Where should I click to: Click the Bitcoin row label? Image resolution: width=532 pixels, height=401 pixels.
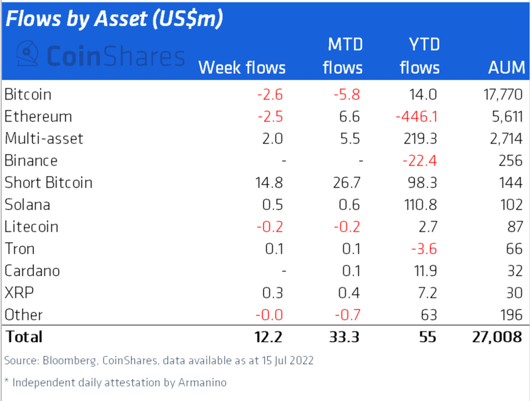click(x=28, y=95)
